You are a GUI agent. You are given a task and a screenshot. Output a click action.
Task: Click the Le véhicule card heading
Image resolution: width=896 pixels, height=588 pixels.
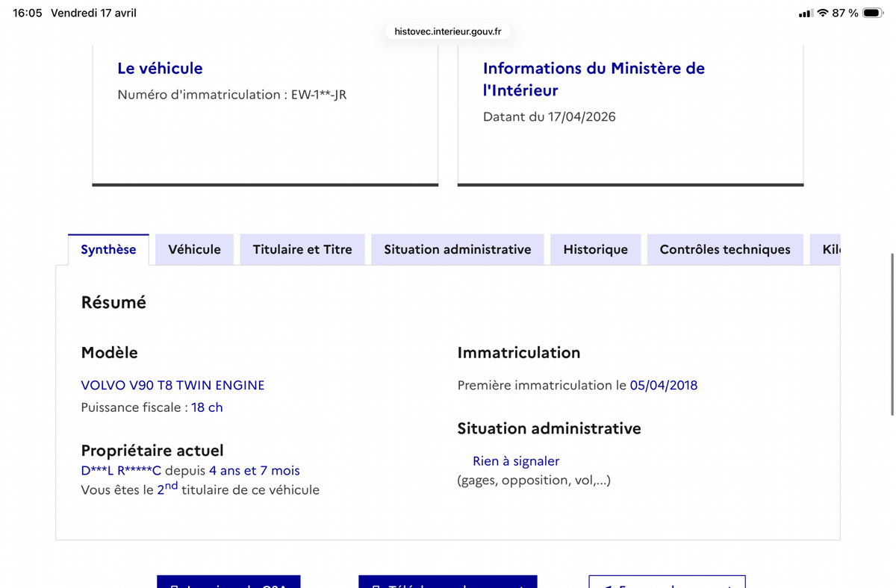coord(160,68)
